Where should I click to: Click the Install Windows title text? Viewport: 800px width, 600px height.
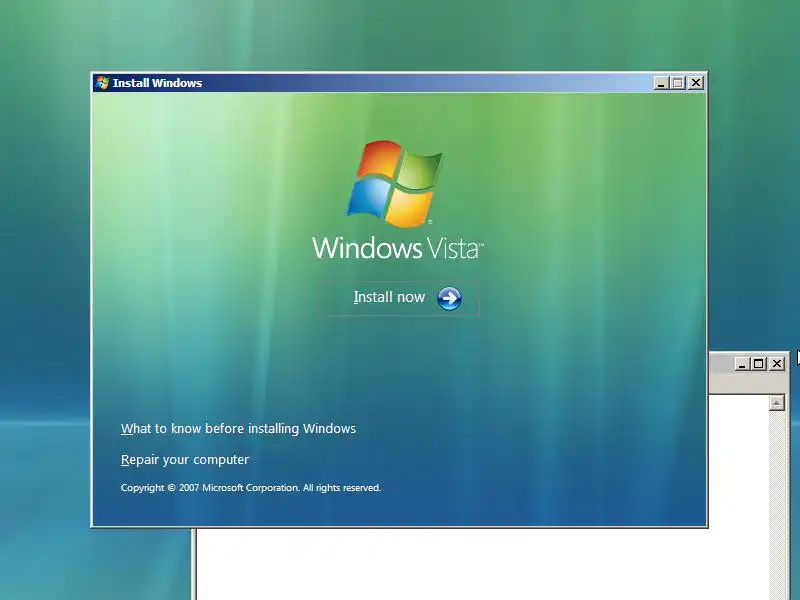point(157,83)
